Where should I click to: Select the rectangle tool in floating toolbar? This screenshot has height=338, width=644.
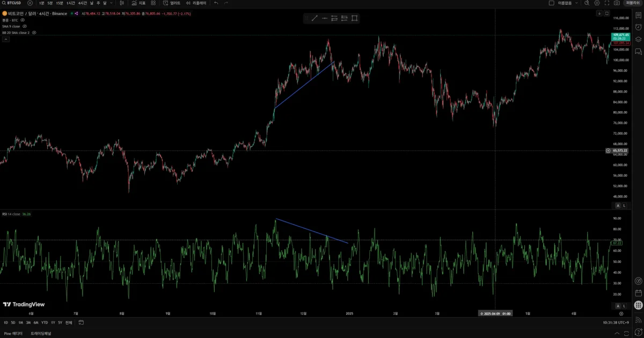point(355,18)
